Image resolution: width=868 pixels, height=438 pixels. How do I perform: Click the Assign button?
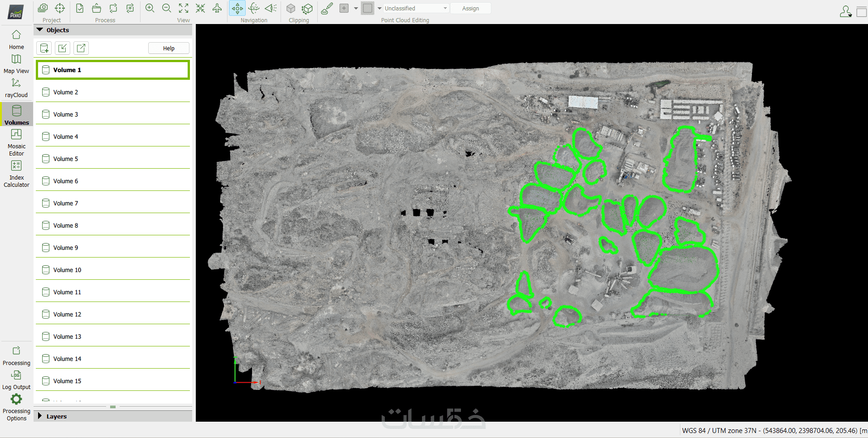coord(470,8)
